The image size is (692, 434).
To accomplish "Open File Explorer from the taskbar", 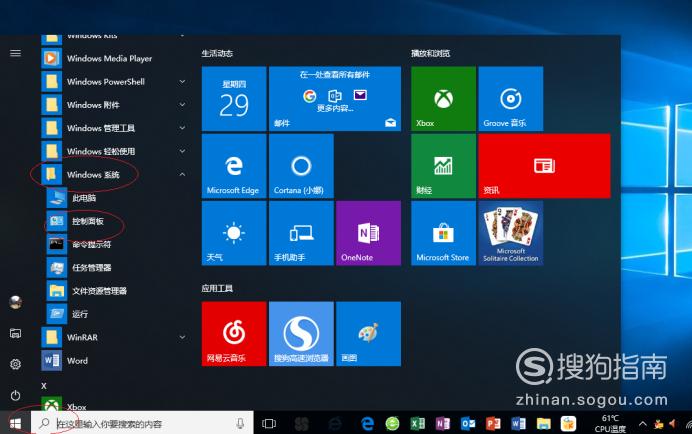I will coord(543,424).
